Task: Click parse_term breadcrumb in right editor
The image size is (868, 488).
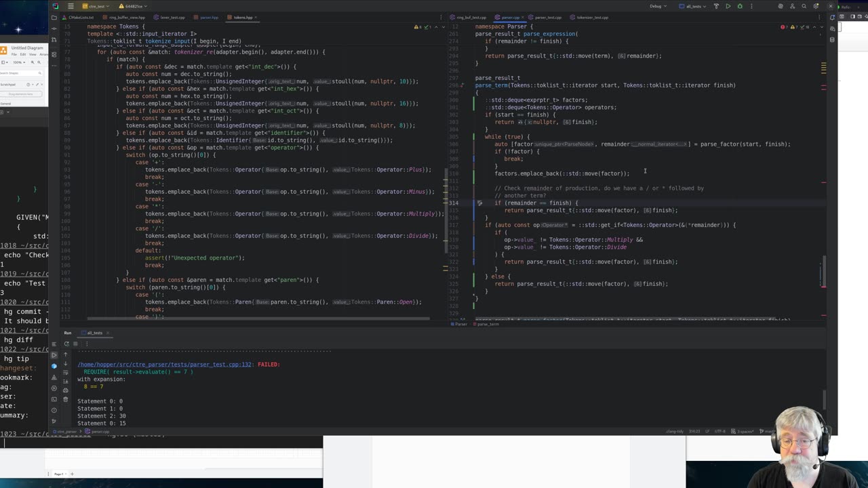Action: coord(487,324)
